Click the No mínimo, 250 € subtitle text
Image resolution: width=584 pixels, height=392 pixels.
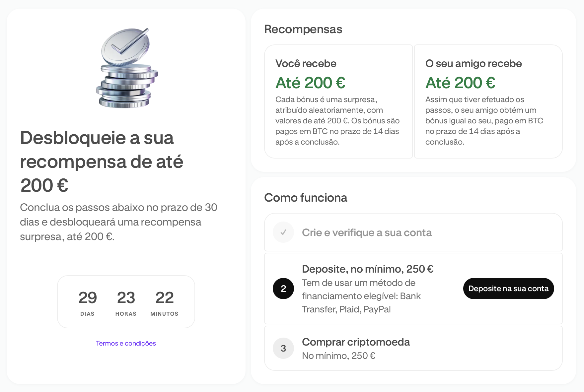pos(338,356)
